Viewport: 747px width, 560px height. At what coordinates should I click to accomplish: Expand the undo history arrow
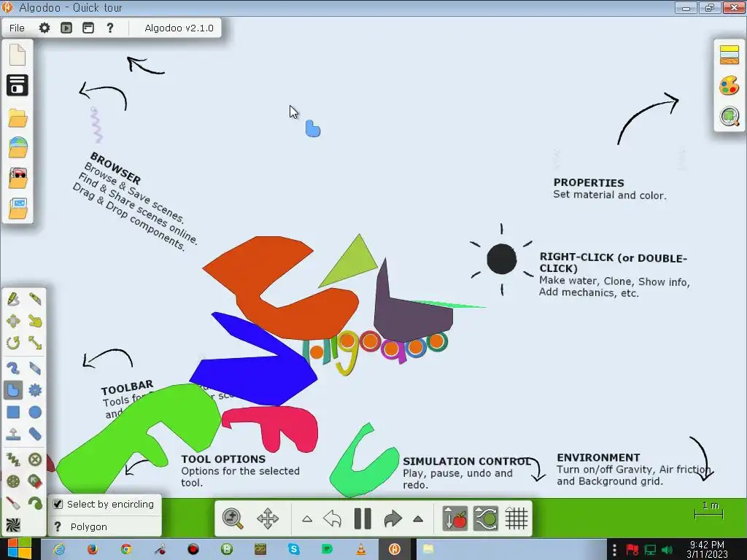pyautogui.click(x=307, y=519)
